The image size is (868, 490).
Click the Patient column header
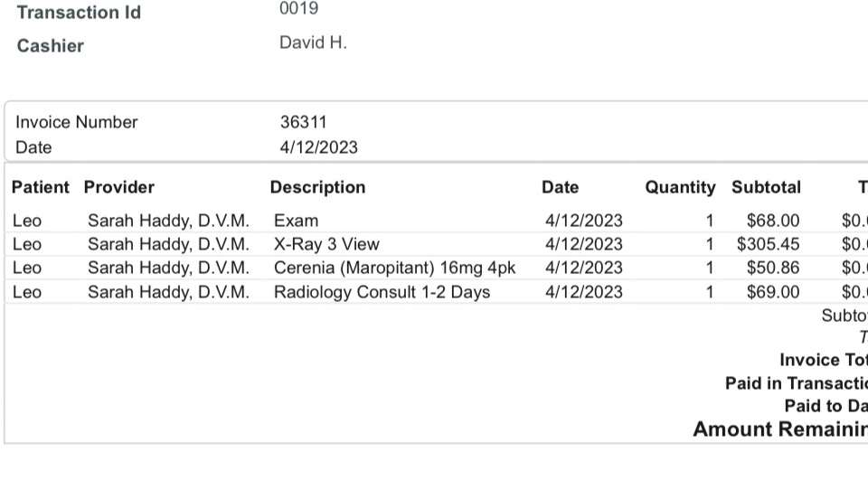click(x=40, y=187)
